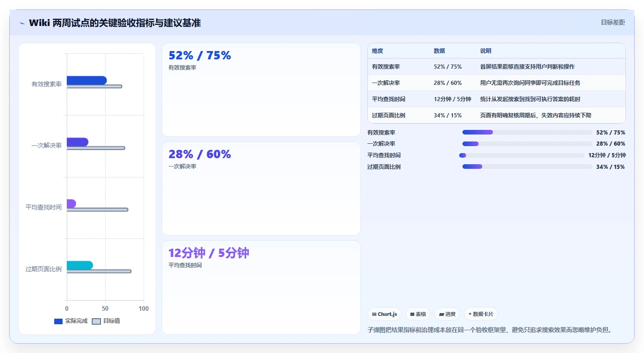Click the 一次解决率 progress bar
The width and height of the screenshot is (644, 353).
click(x=527, y=144)
